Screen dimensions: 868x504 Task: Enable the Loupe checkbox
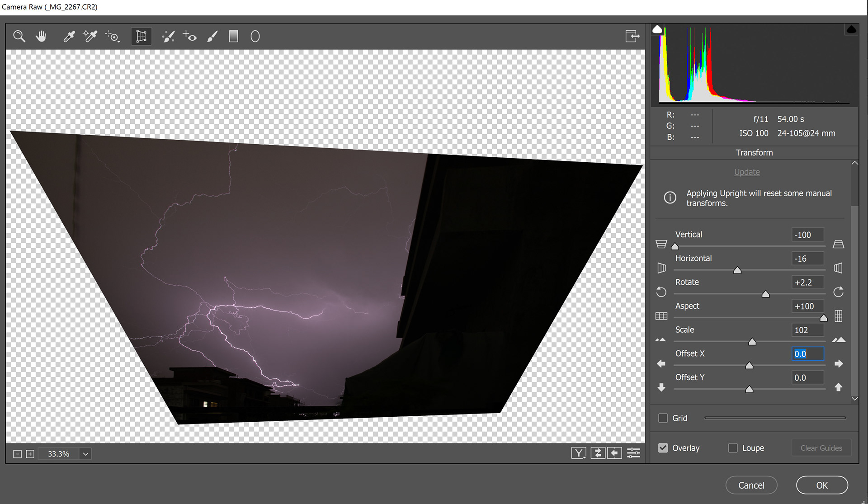coord(733,448)
